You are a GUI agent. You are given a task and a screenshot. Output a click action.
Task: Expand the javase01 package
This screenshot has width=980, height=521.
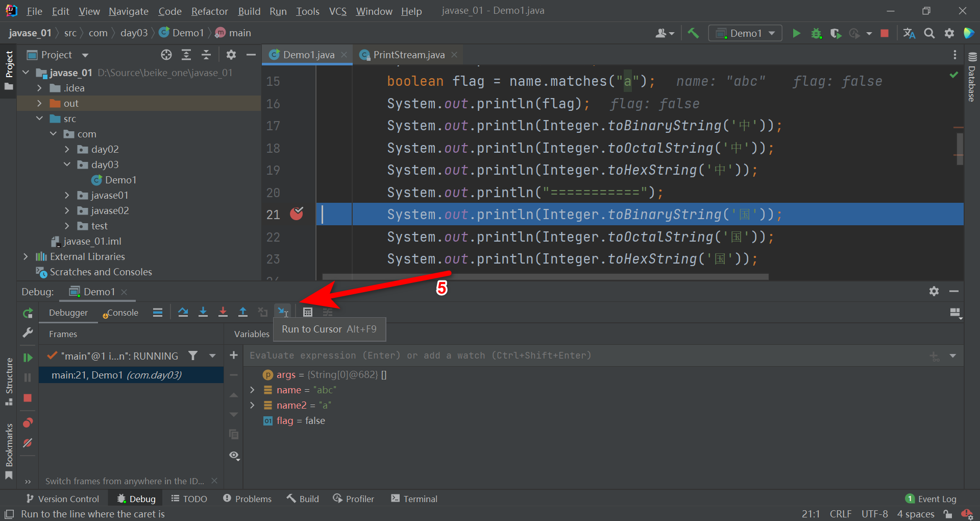pos(67,195)
